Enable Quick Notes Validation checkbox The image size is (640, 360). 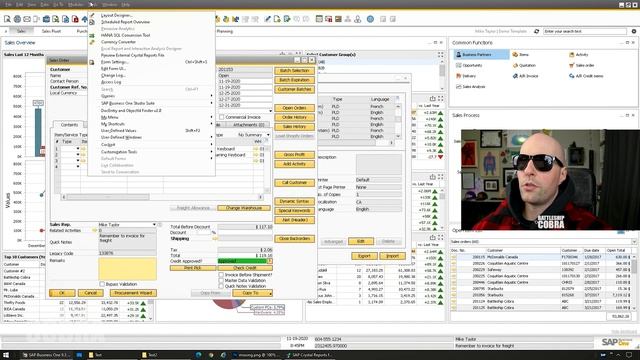[221, 286]
